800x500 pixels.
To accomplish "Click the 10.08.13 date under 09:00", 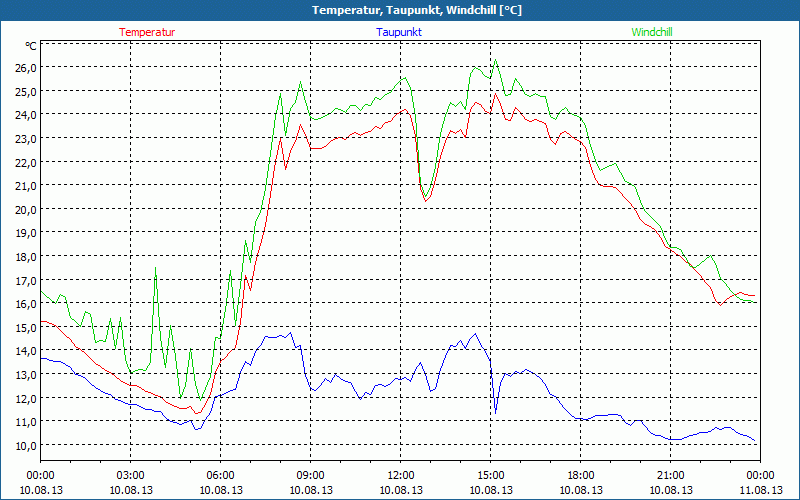I will click(311, 490).
